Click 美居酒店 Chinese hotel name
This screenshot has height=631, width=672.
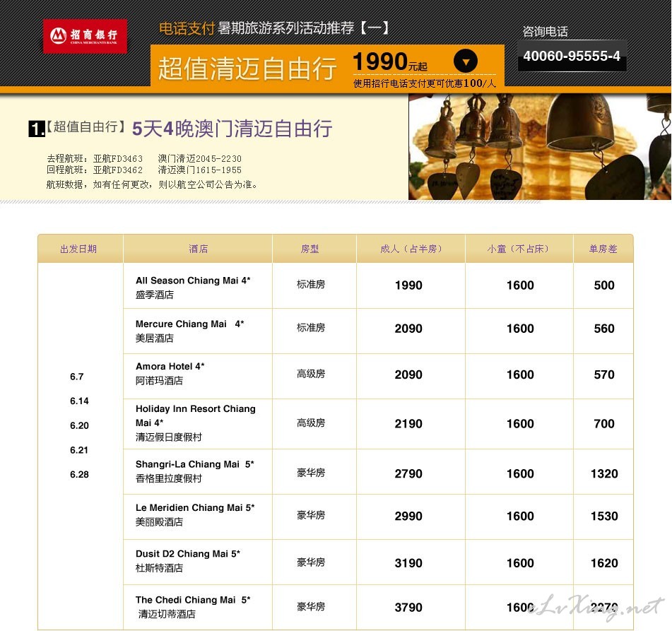point(155,338)
